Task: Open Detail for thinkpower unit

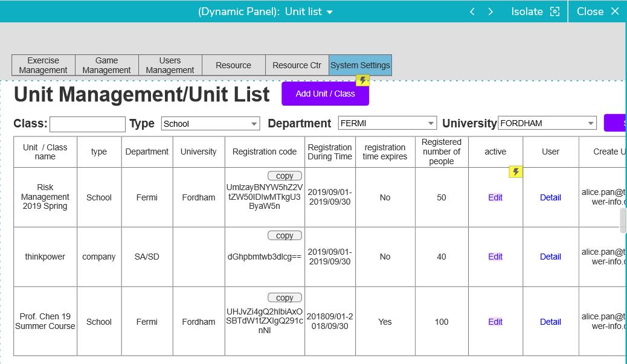Action: click(x=550, y=257)
